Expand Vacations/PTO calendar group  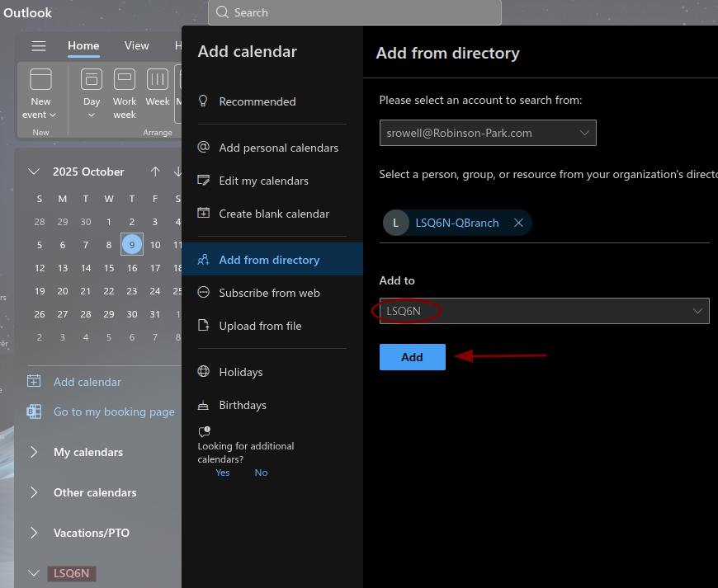[34, 533]
